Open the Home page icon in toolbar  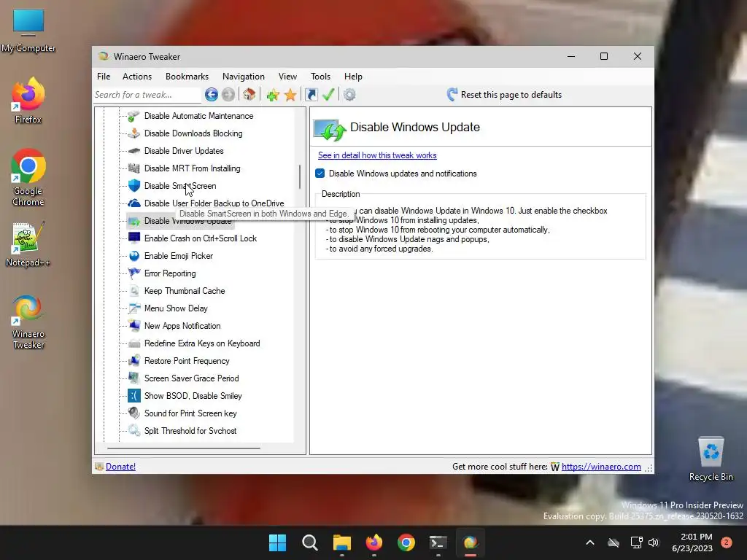click(249, 94)
